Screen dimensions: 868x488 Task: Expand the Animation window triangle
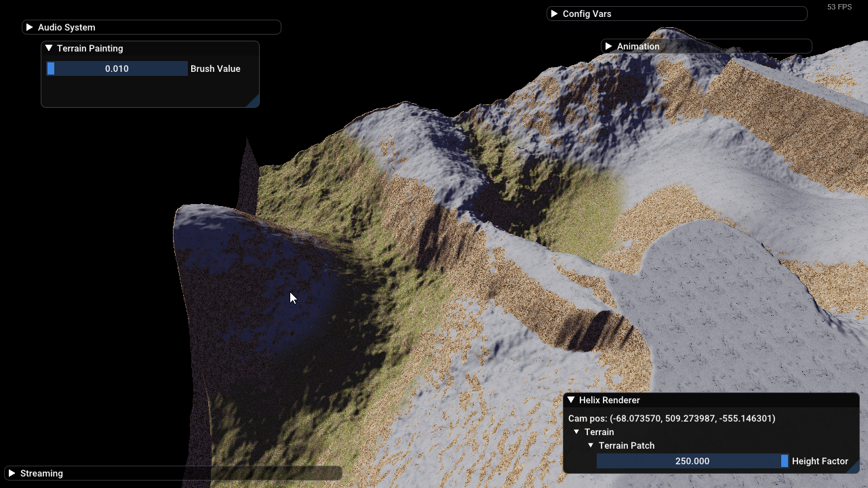pyautogui.click(x=608, y=46)
